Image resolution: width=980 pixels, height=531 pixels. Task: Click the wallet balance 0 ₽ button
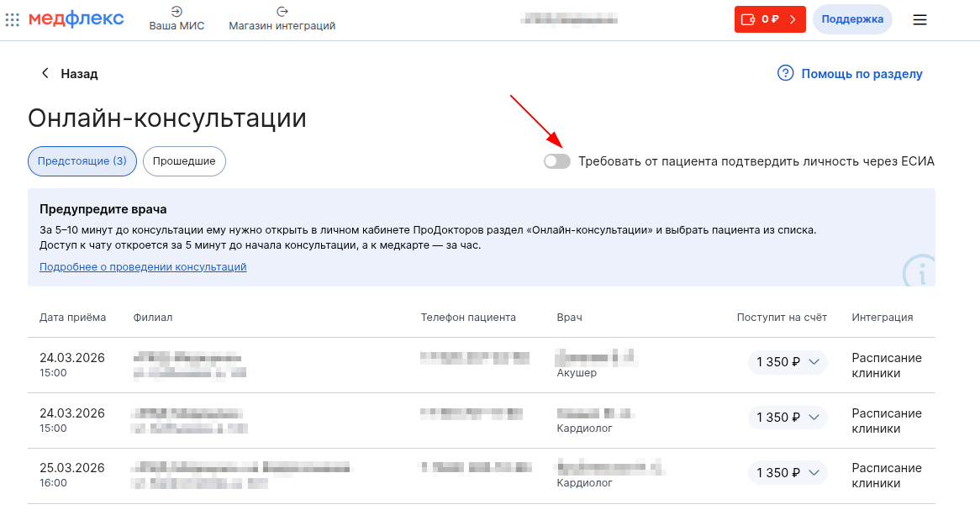pyautogui.click(x=770, y=18)
